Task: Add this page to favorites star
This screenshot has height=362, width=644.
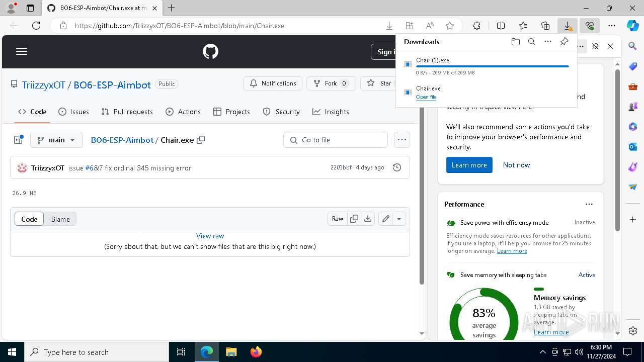Action: click(450, 26)
